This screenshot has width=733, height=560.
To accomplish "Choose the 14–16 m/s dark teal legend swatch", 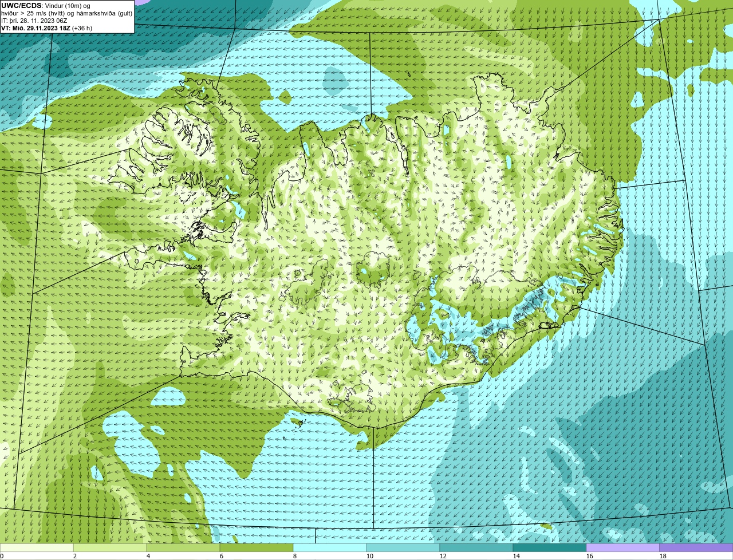I will coord(550,548).
